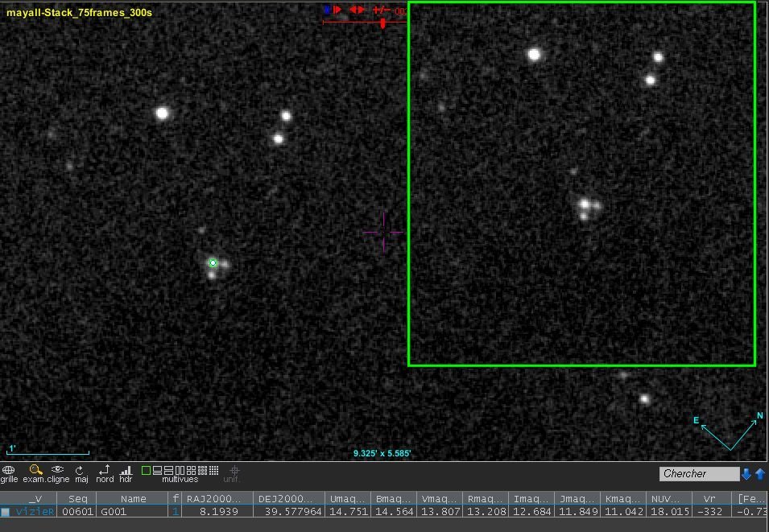Click the red blink speed slider handle
The width and height of the screenshot is (769, 532).
pos(382,23)
